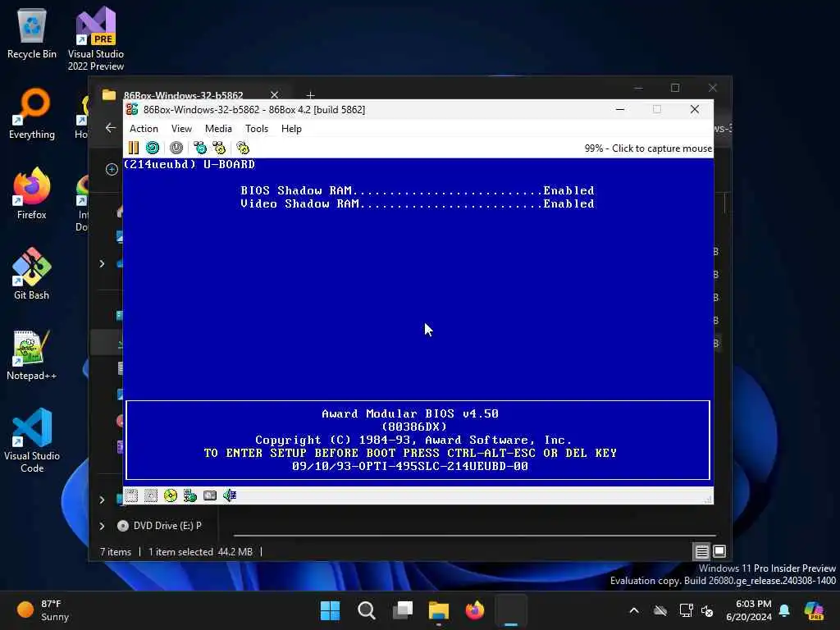Click the gray cartridge icon in 86Box status bar
The image size is (840, 630).
pyautogui.click(x=210, y=495)
